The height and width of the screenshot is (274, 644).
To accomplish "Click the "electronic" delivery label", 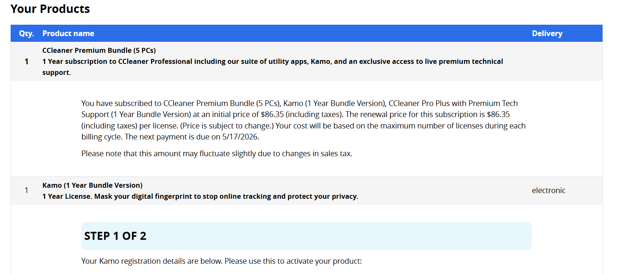I will coord(549,190).
